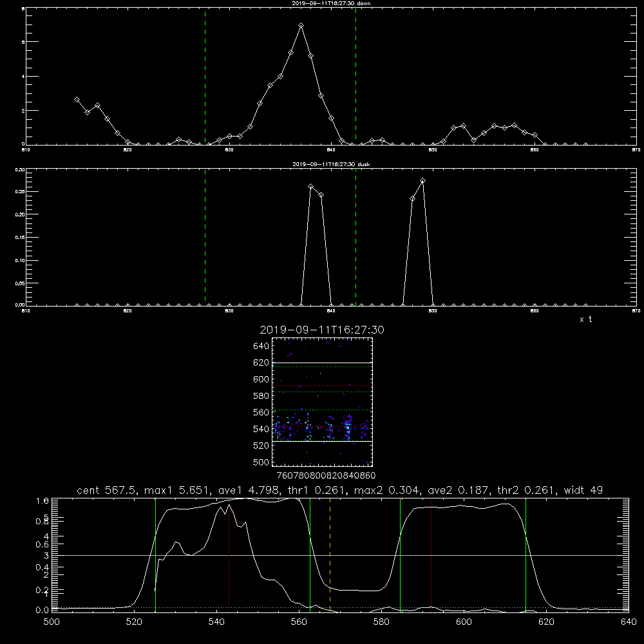Click the "0.0" y-axis label of bottom plot
Viewport: 644px width, 644px height.
[43, 611]
